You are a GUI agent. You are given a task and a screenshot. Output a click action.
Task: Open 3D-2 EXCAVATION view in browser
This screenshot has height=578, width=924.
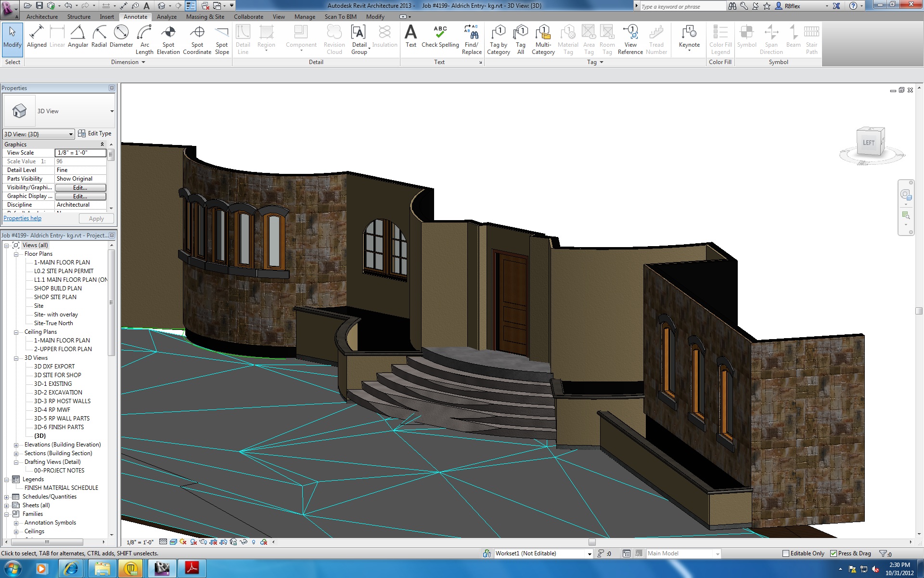point(58,393)
